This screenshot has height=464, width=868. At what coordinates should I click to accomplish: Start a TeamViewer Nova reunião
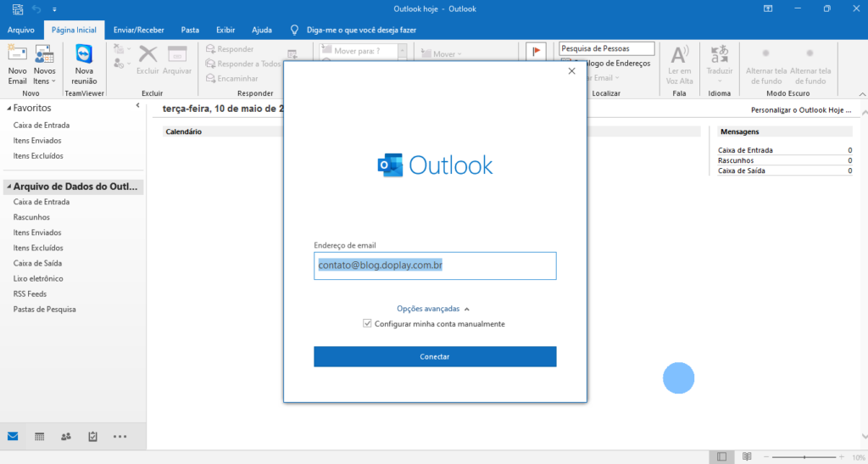click(x=84, y=64)
